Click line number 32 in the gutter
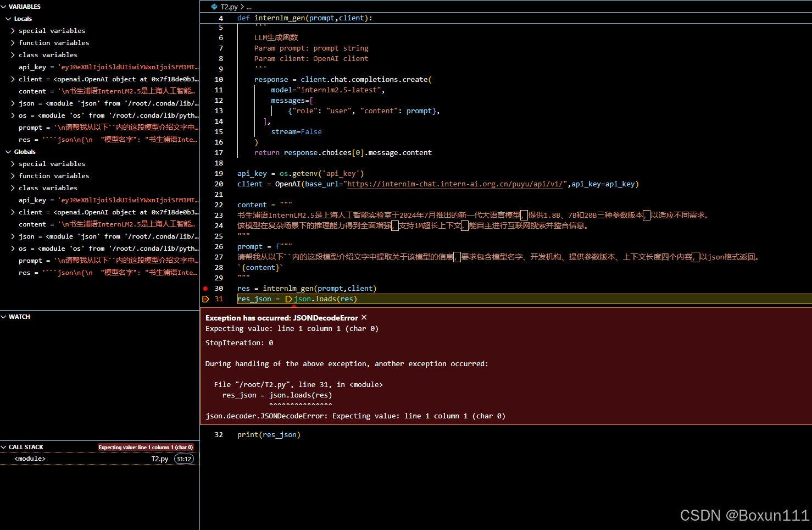 [219, 435]
